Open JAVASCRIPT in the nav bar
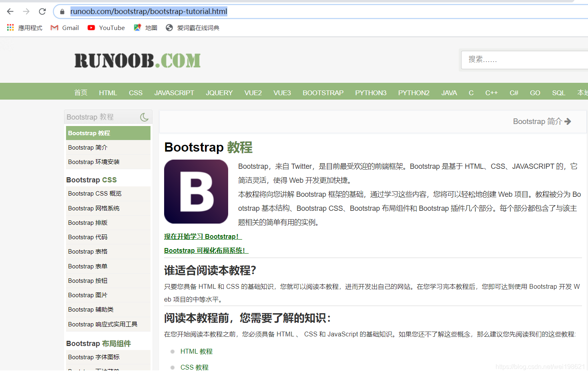The image size is (588, 374). pos(174,93)
